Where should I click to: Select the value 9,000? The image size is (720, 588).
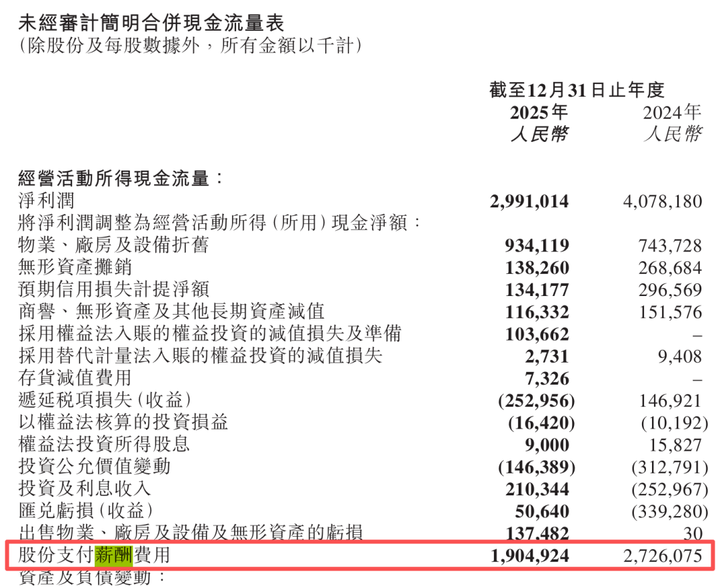[x=547, y=445]
